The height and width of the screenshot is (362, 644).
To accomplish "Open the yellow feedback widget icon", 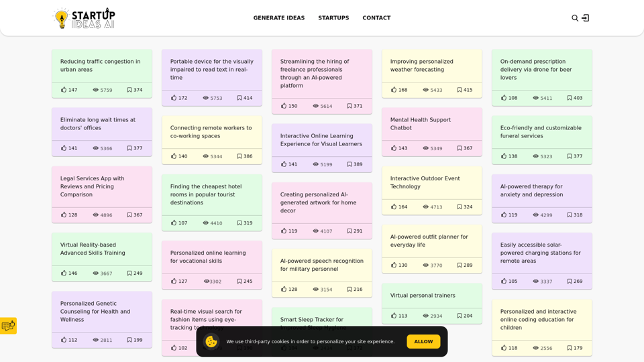I will click(8, 326).
